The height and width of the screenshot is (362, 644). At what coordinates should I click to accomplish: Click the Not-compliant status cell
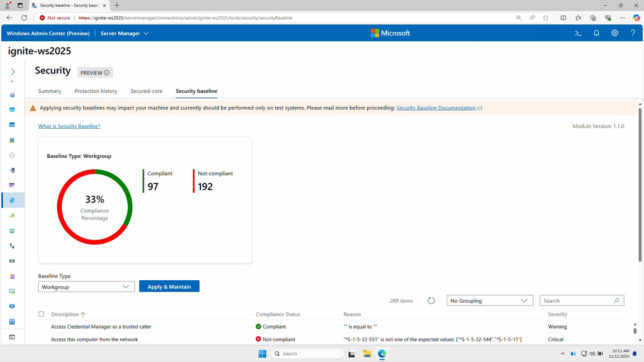click(x=275, y=339)
